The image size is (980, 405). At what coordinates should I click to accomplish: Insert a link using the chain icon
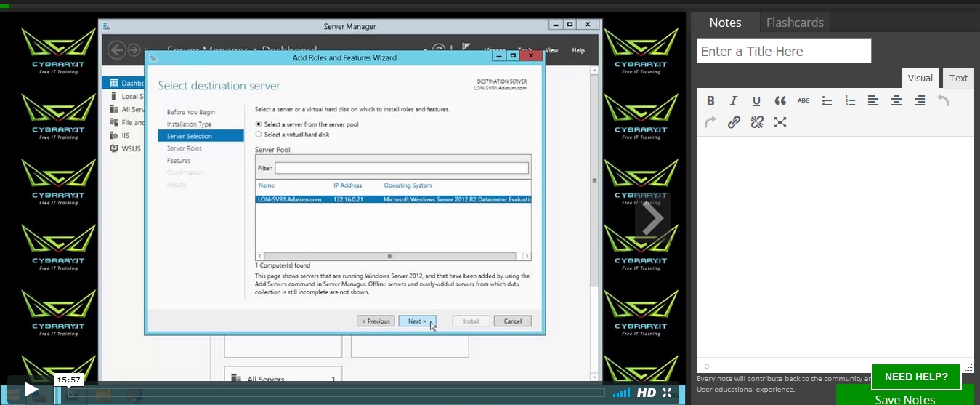[x=734, y=122]
